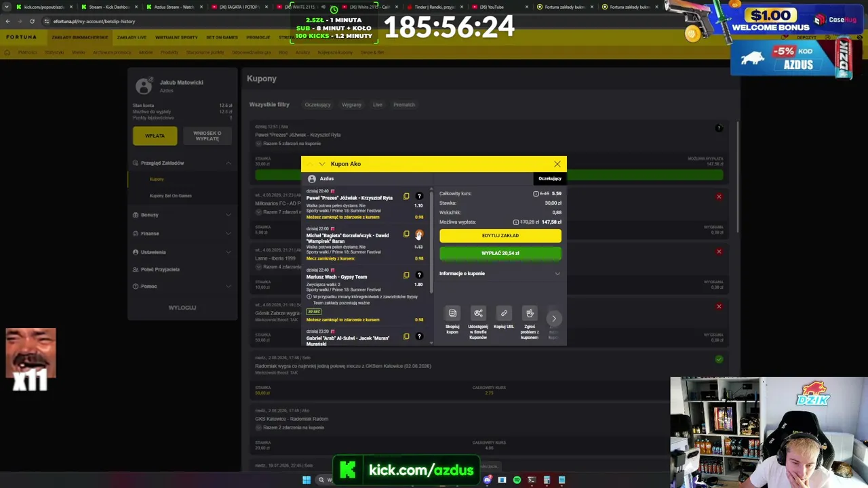Click the green won icon on the Radomiak coupon
This screenshot has height=488, width=868.
click(719, 359)
